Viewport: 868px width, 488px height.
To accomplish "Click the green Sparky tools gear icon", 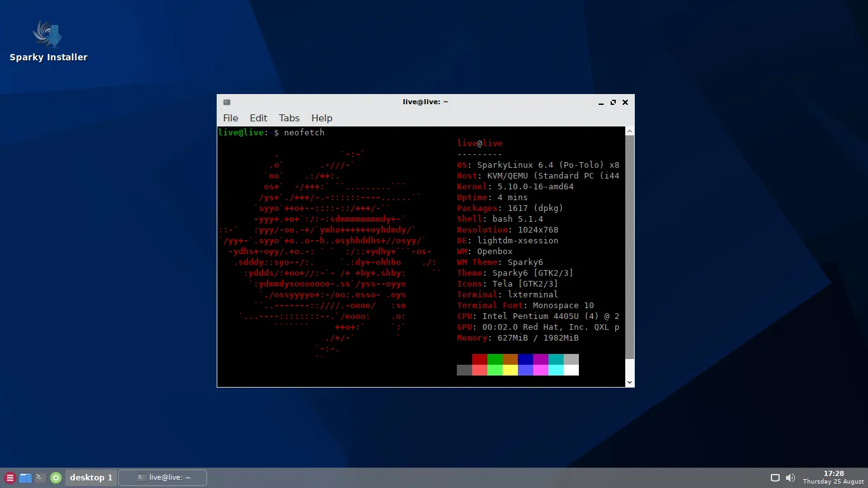I will click(56, 477).
